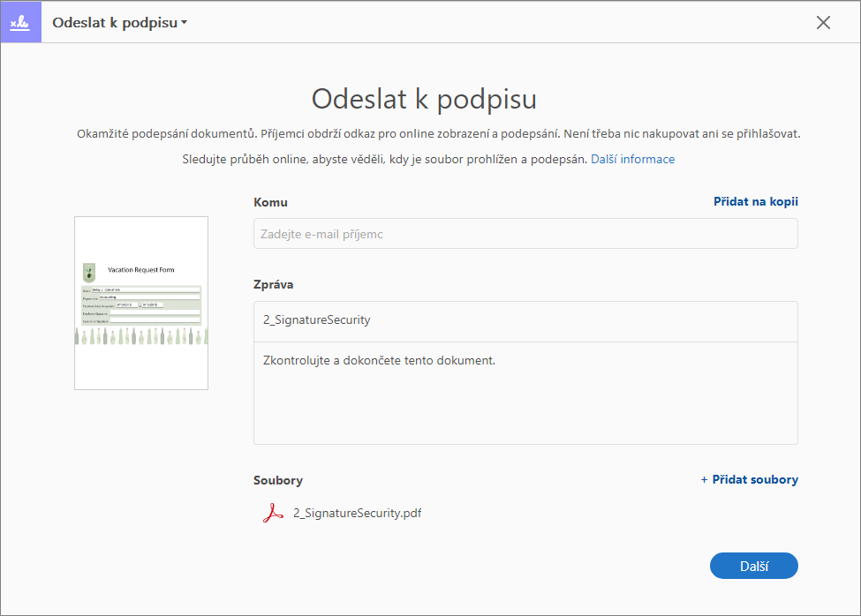
Task: Close the Odeslat k podpisu dialog
Action: click(823, 23)
